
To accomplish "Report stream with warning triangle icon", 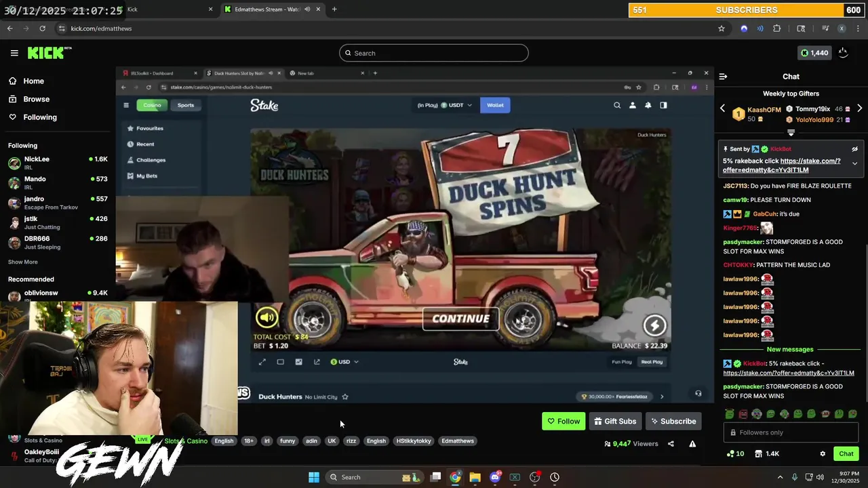I will pos(692,444).
